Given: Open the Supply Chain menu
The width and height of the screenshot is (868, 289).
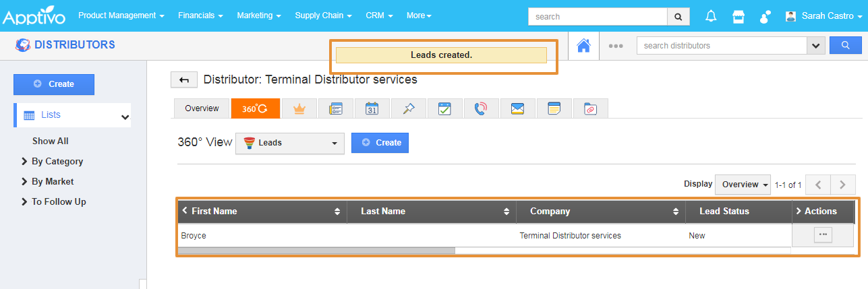Looking at the screenshot, I should (324, 15).
